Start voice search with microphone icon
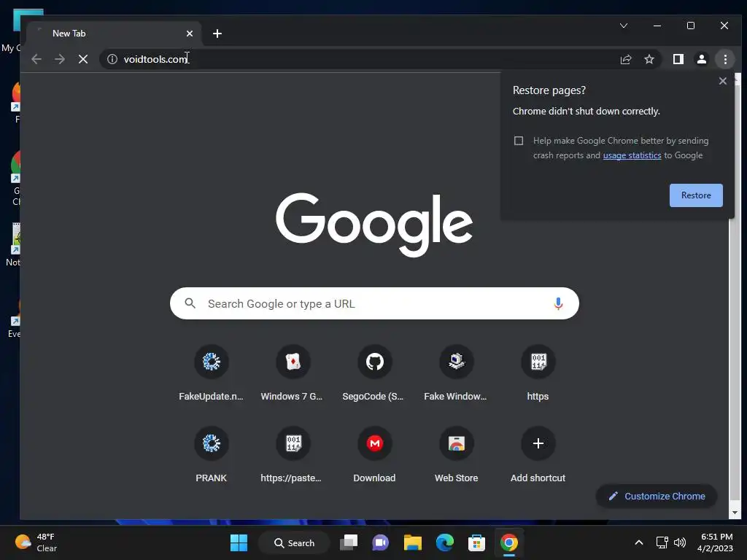Viewport: 747px width, 560px height. [558, 303]
